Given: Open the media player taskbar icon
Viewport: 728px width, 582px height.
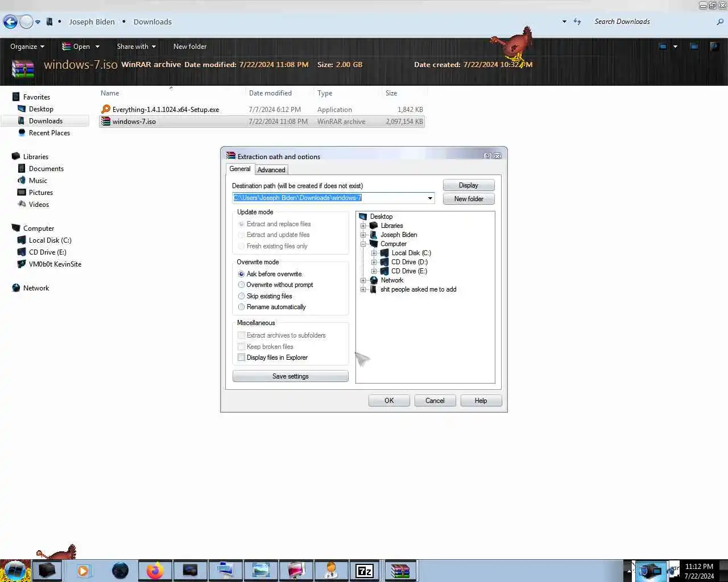Looking at the screenshot, I should (x=83, y=571).
